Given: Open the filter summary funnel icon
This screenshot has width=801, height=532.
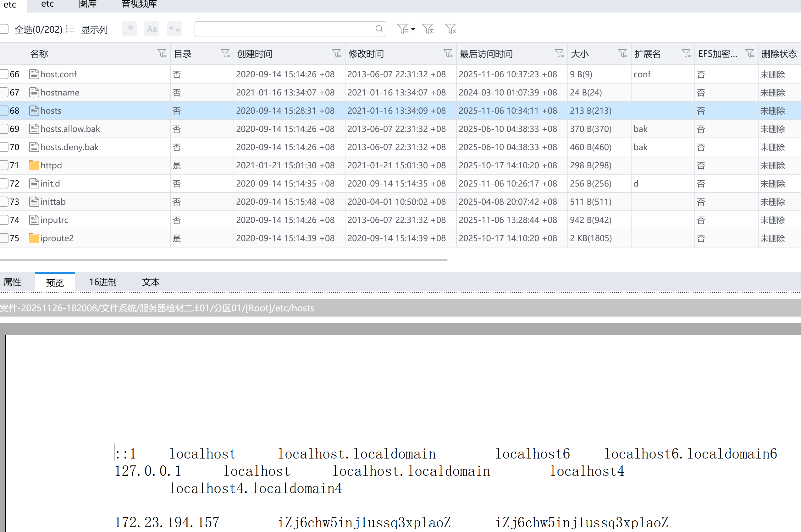Looking at the screenshot, I should [x=428, y=29].
